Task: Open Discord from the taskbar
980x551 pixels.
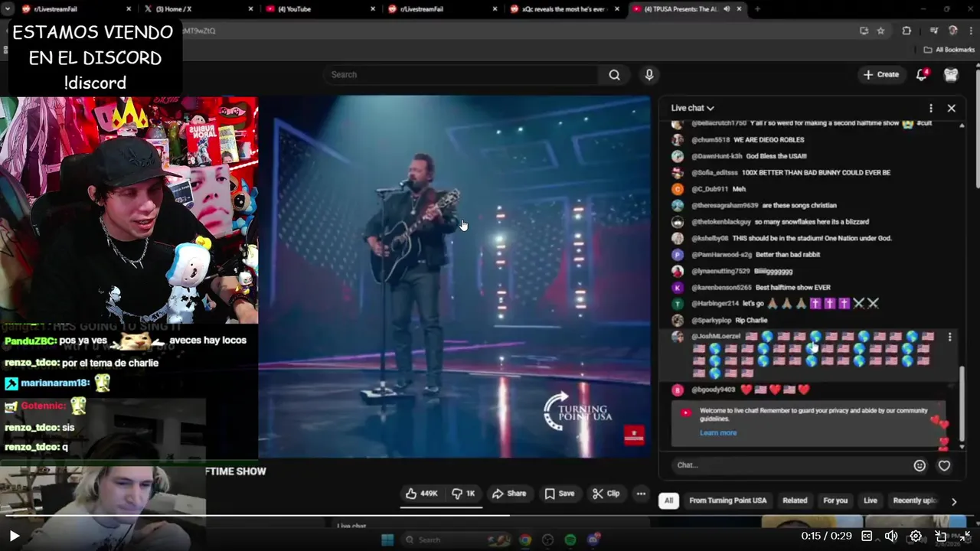Action: 593,540
